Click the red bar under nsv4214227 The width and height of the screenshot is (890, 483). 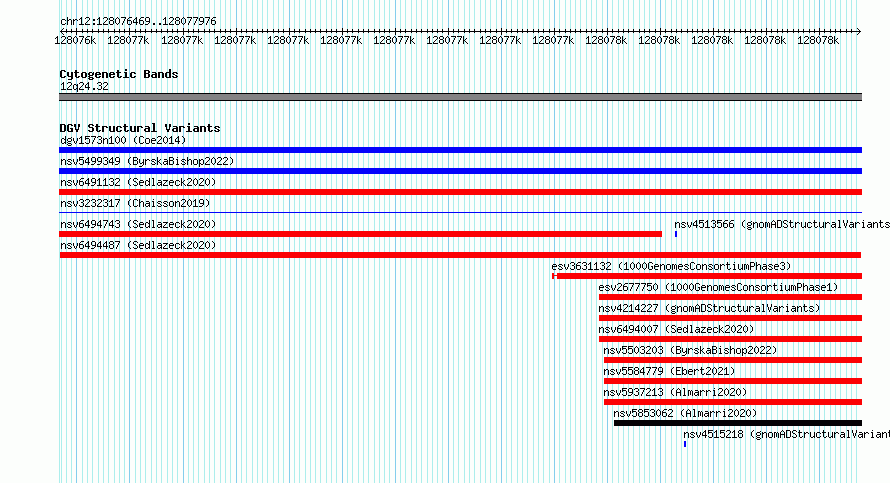[x=731, y=318]
